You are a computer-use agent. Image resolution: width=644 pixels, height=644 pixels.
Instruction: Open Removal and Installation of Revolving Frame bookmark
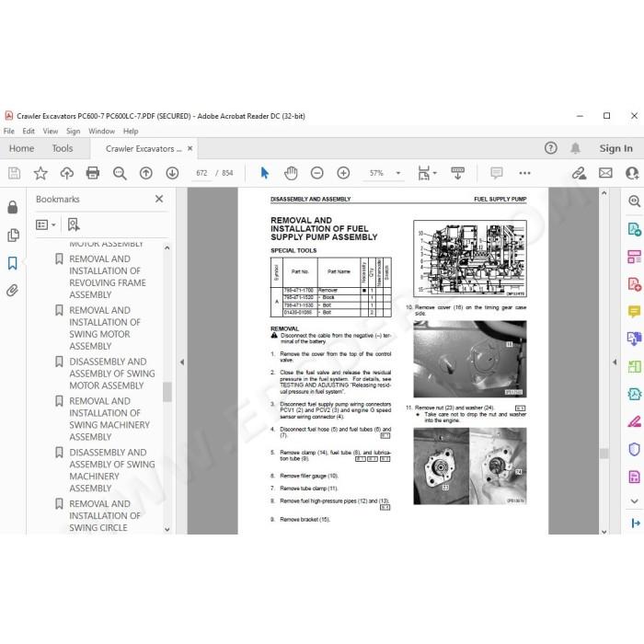(108, 277)
